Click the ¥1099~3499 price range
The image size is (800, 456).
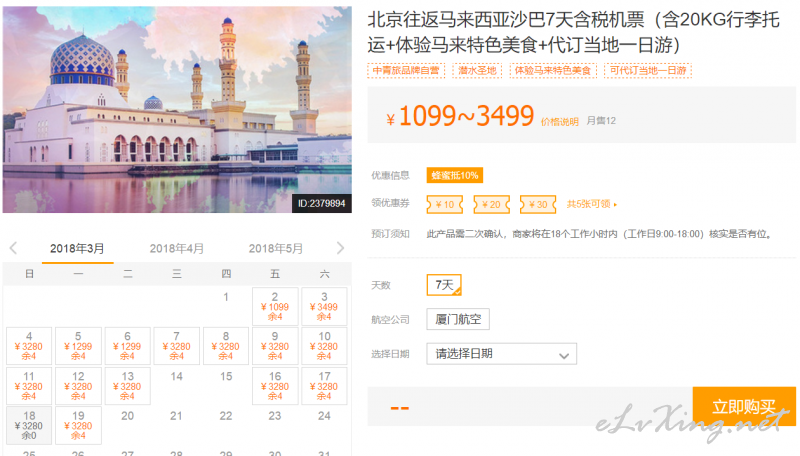click(460, 116)
